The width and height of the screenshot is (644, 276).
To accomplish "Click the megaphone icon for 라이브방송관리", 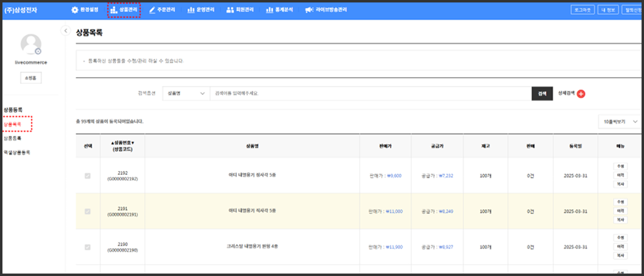I will [309, 10].
